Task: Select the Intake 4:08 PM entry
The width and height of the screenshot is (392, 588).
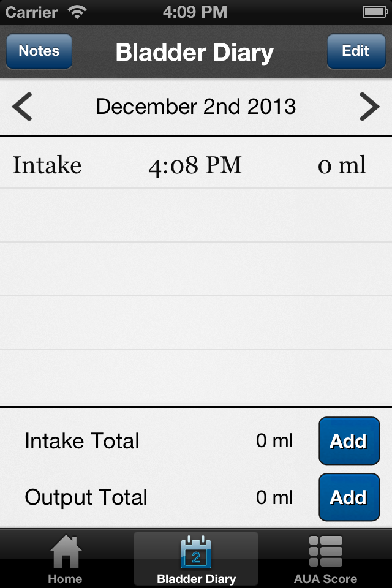Action: [x=196, y=164]
